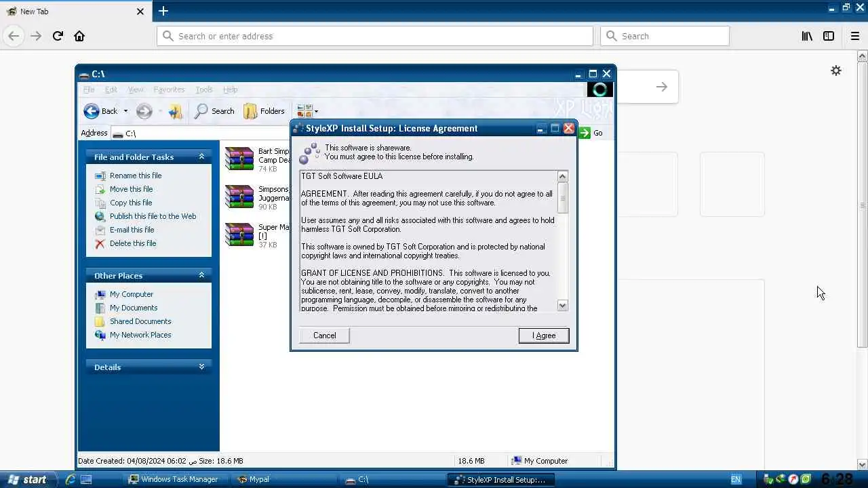Viewport: 868px width, 488px height.
Task: Click the EULA scrollbar thumb
Action: point(562,198)
